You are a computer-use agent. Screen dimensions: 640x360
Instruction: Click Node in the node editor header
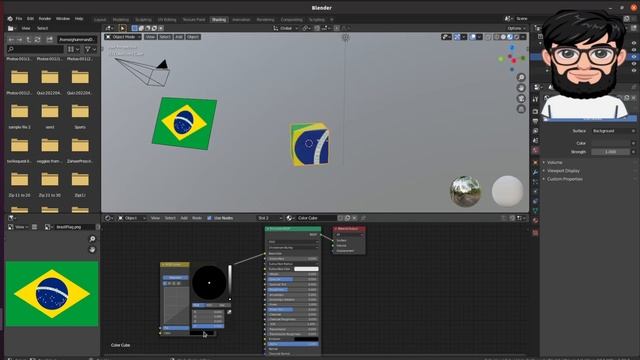point(197,218)
